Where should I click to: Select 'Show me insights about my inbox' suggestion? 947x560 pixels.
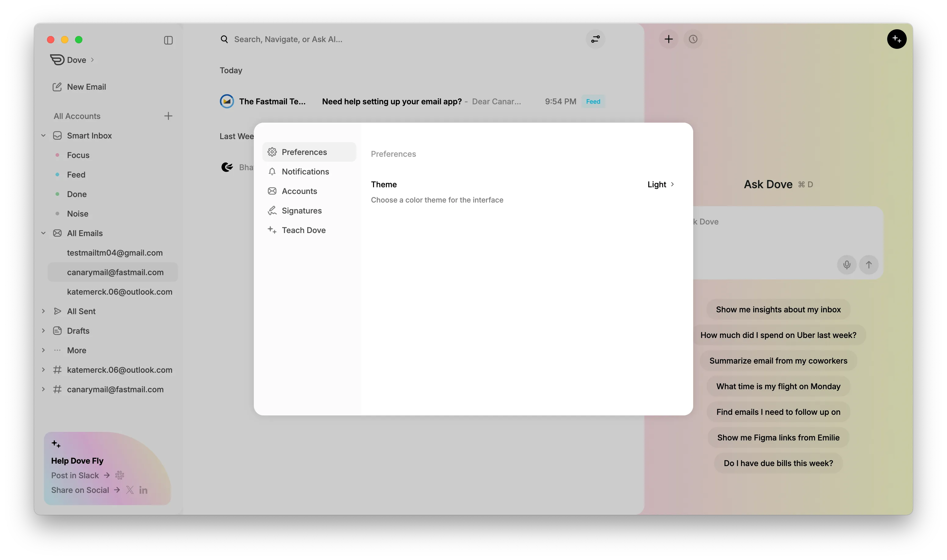[778, 310]
